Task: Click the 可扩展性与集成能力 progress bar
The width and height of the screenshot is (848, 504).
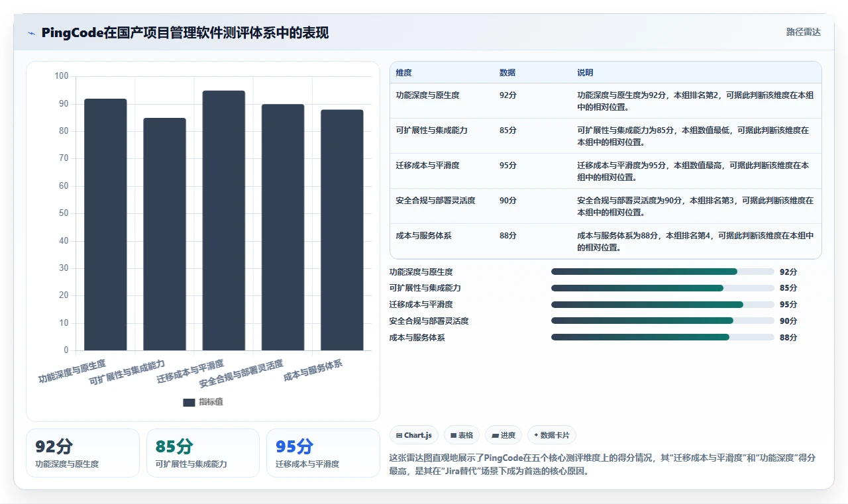Action: click(662, 288)
